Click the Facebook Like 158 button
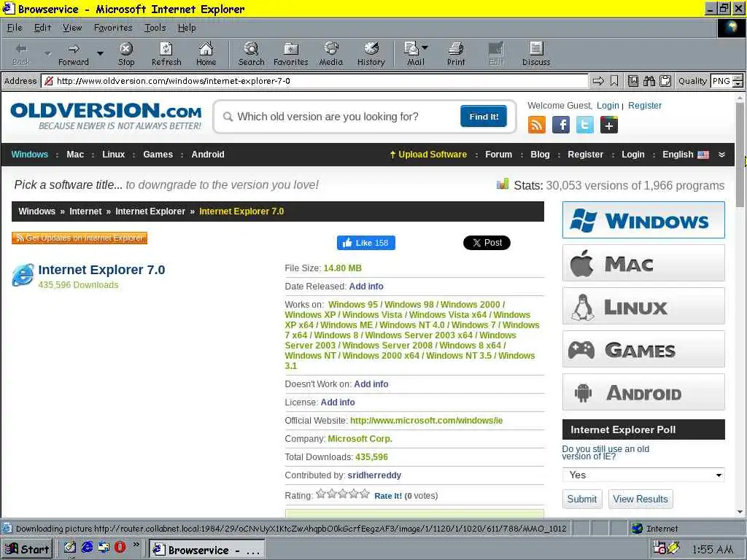The image size is (747, 560). pyautogui.click(x=366, y=243)
